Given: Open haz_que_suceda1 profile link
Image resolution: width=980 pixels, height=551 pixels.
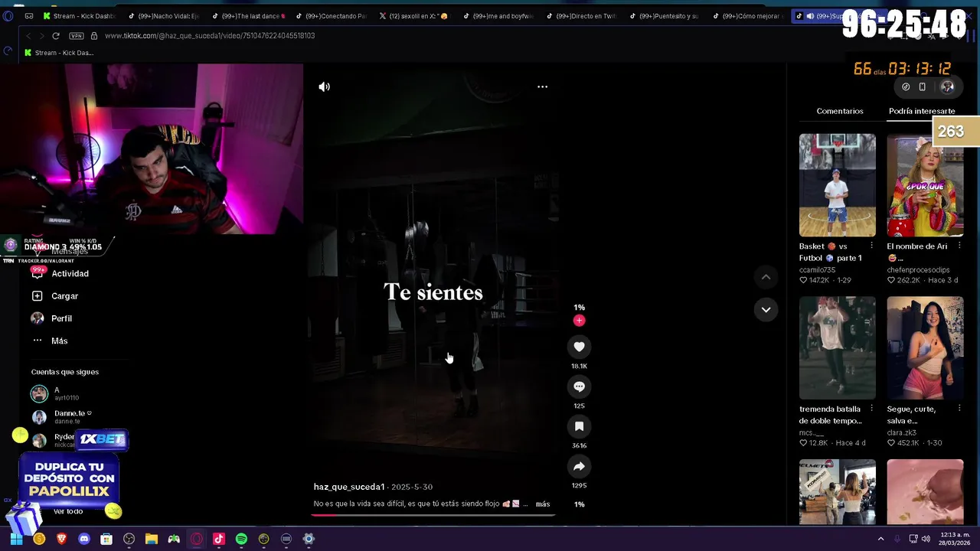Looking at the screenshot, I should (349, 487).
